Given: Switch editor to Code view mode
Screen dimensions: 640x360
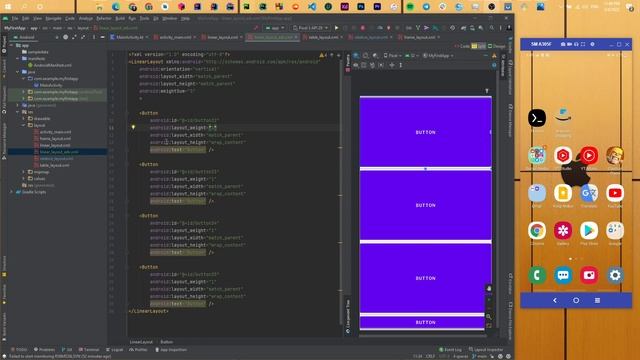Looking at the screenshot, I should coord(462,46).
